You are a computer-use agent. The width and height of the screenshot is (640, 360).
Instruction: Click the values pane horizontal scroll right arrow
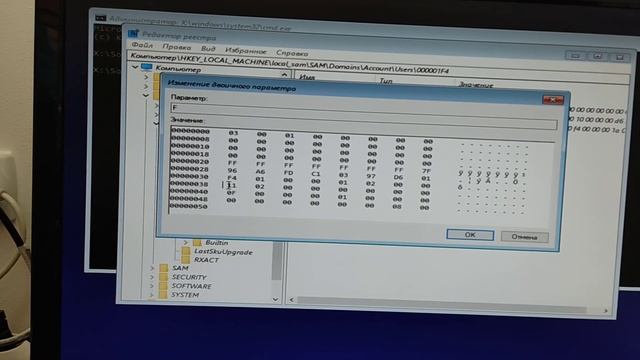pos(606,311)
